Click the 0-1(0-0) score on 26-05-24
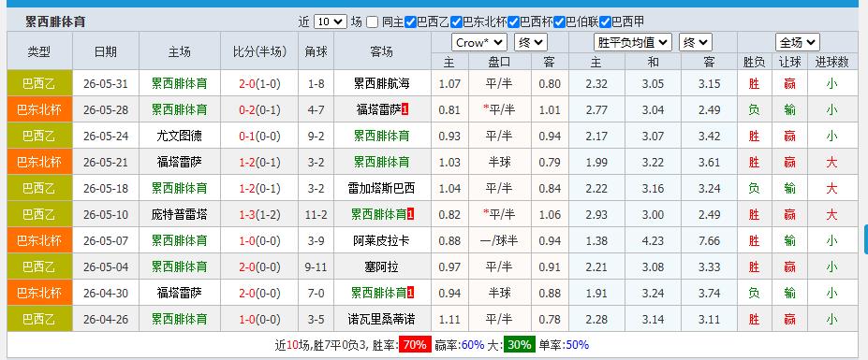Viewport: 868px width, 360px height. click(x=259, y=136)
